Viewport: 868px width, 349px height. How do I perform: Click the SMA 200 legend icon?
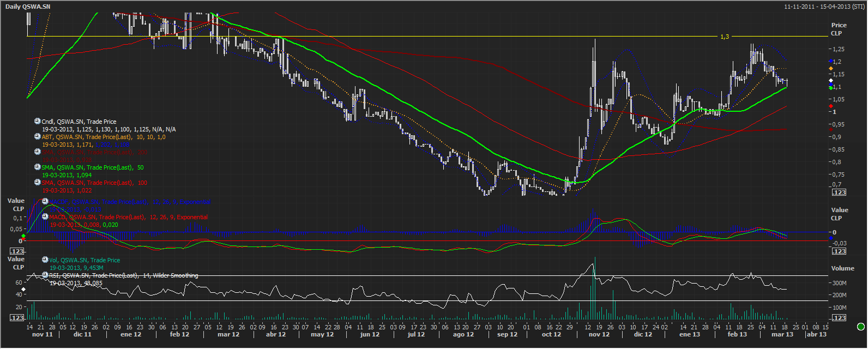pyautogui.click(x=38, y=152)
